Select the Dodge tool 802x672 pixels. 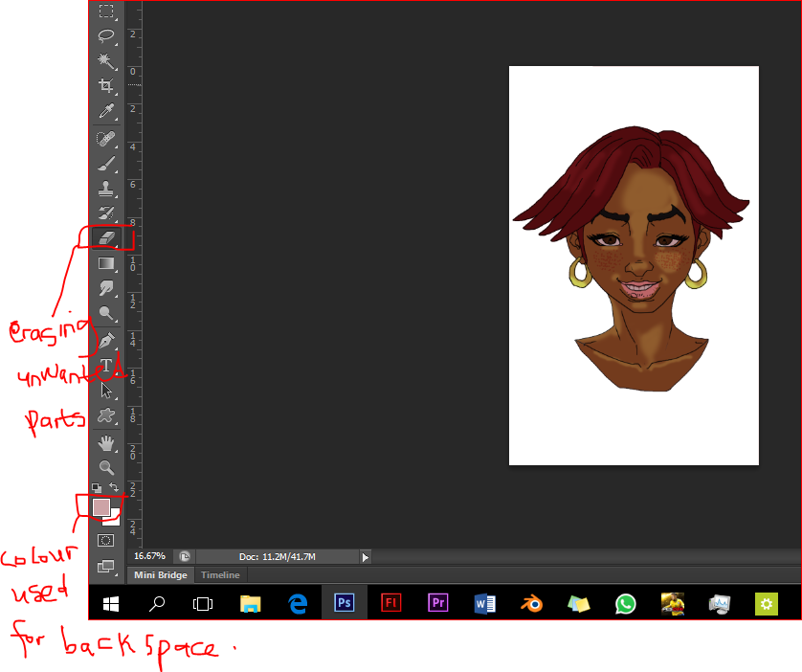(106, 313)
